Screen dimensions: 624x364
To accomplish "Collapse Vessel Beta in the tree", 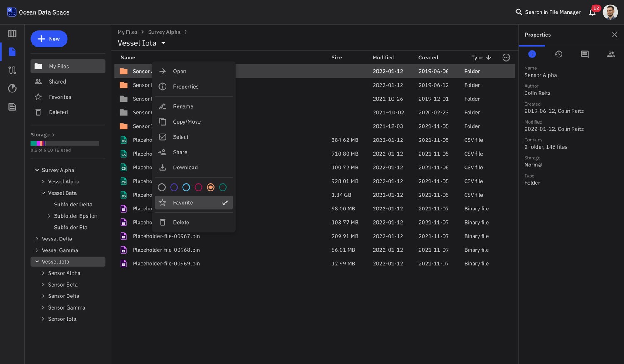I will 43,193.
